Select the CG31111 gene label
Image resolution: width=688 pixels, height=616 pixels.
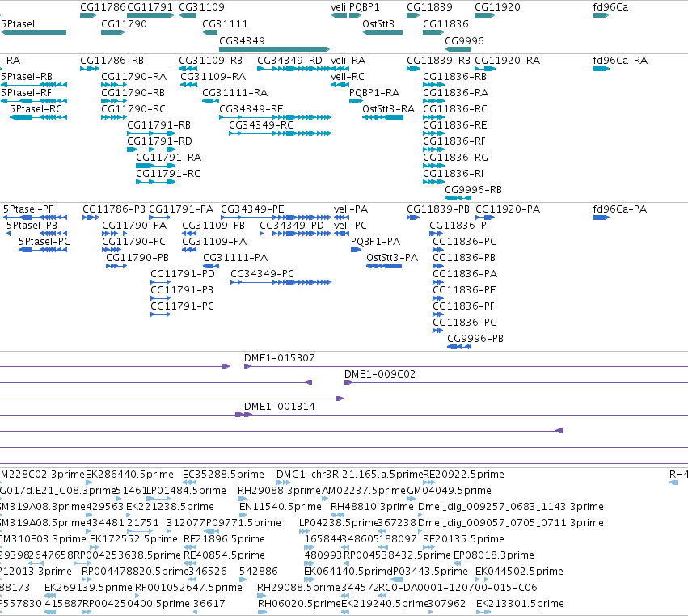click(225, 24)
